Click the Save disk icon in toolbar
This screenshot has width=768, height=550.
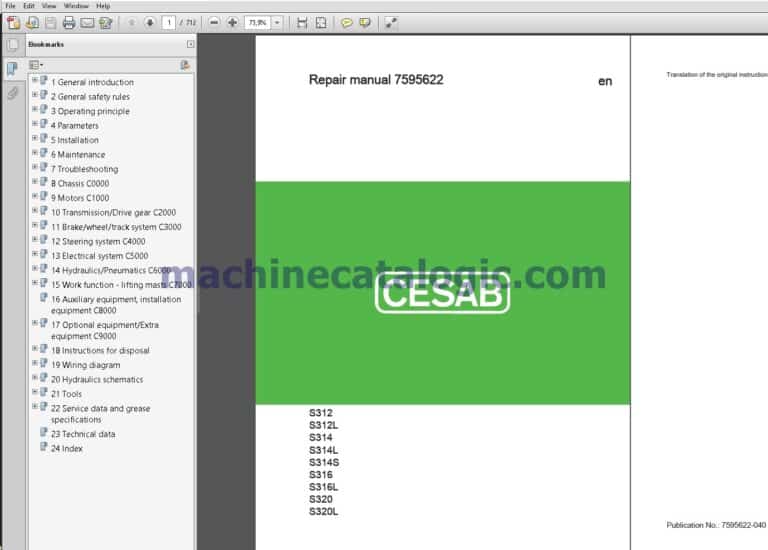(50, 23)
